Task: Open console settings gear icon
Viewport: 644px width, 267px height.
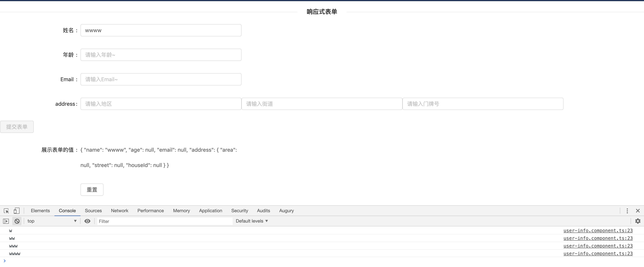Action: click(638, 221)
